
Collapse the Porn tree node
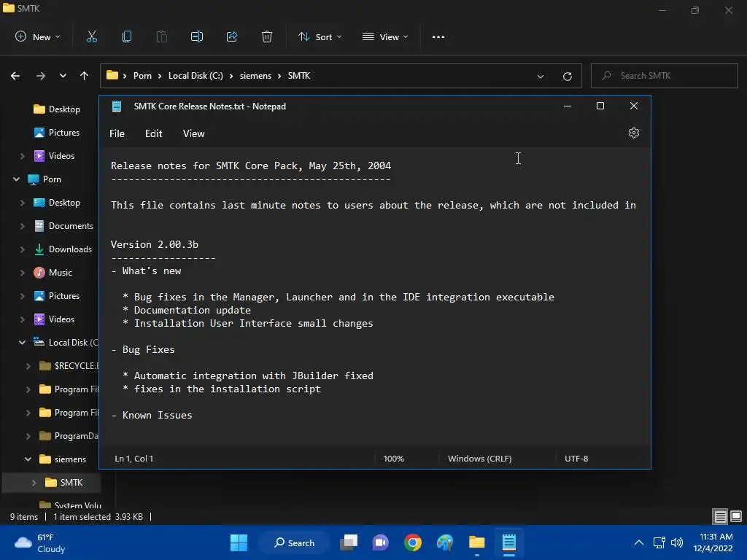click(x=16, y=179)
